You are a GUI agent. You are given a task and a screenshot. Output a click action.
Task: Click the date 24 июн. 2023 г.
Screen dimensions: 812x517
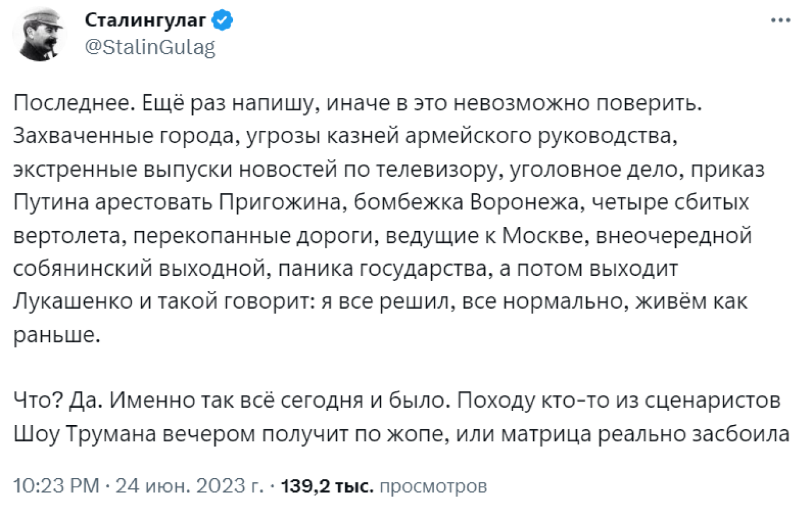click(x=189, y=486)
